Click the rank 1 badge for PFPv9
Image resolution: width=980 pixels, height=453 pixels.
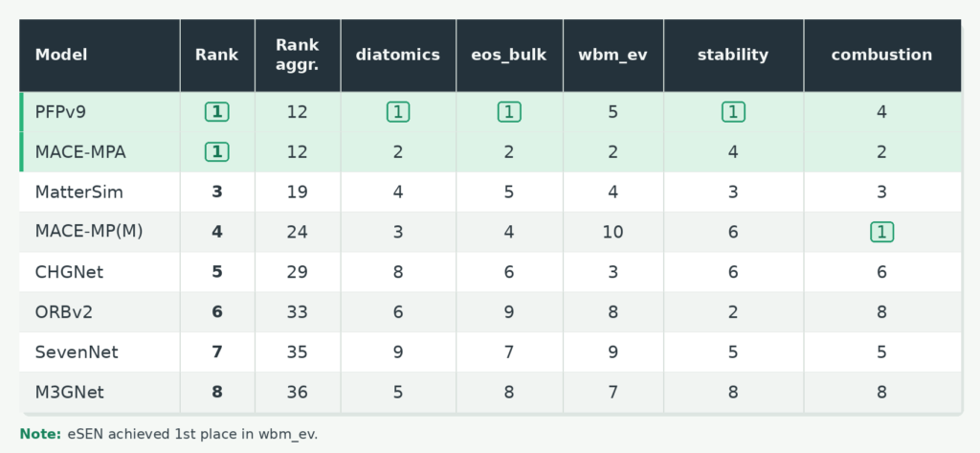pos(217,112)
